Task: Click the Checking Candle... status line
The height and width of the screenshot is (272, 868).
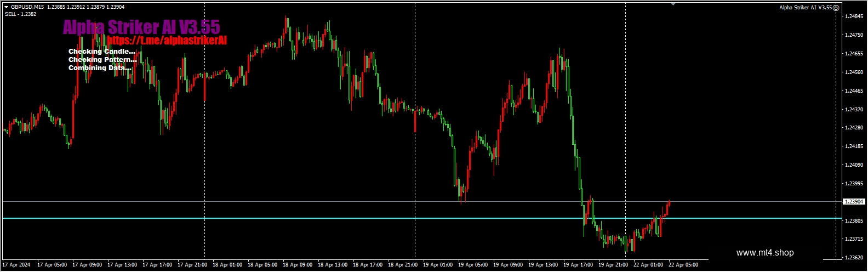Action: pos(102,52)
